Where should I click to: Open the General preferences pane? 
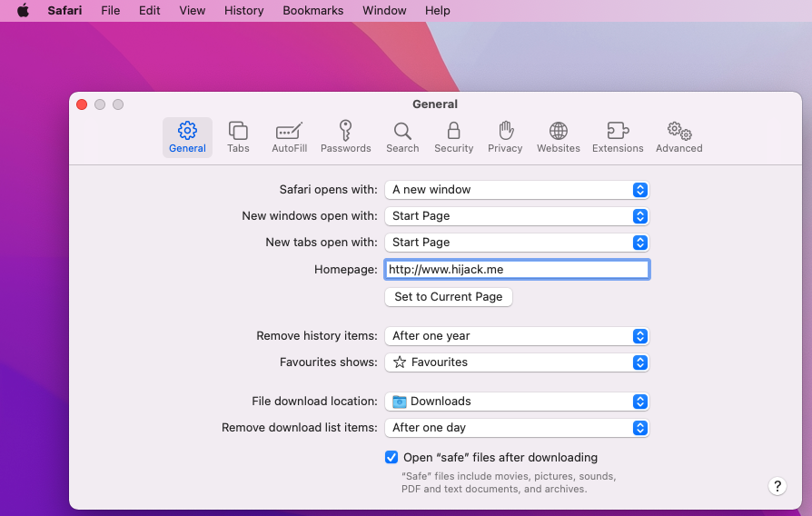187,137
